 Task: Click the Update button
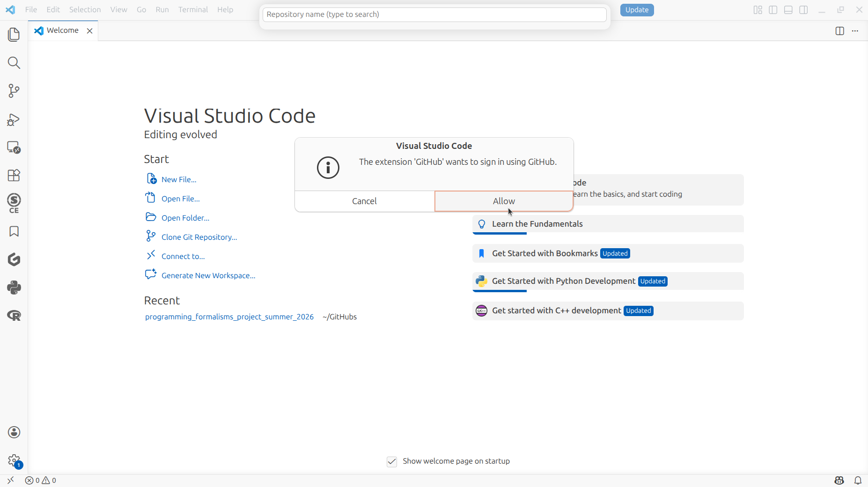coord(637,10)
